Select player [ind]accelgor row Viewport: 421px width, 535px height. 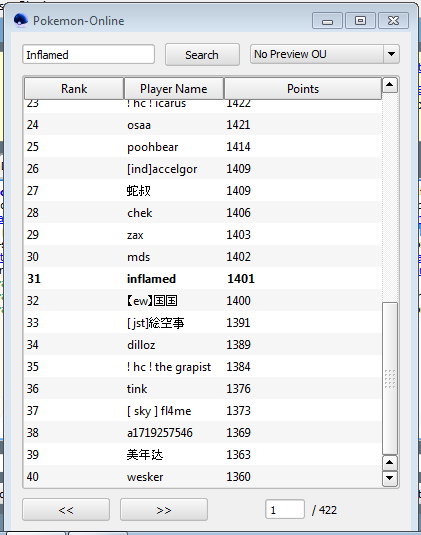[x=203, y=169]
